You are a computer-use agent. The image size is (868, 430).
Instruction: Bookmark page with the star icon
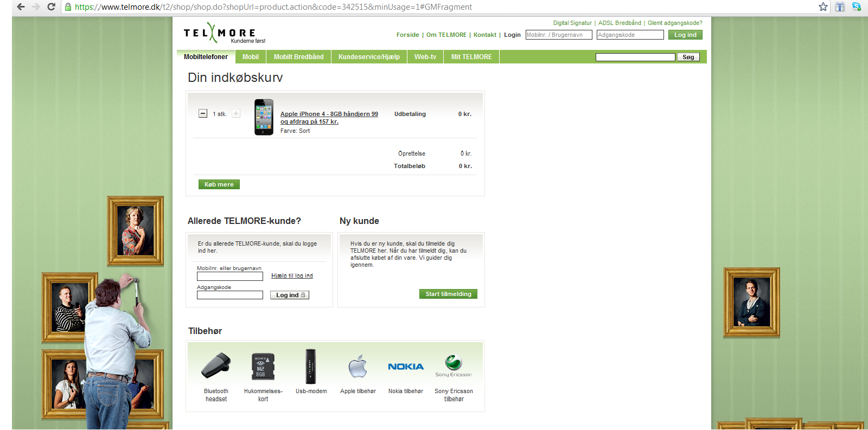(823, 7)
